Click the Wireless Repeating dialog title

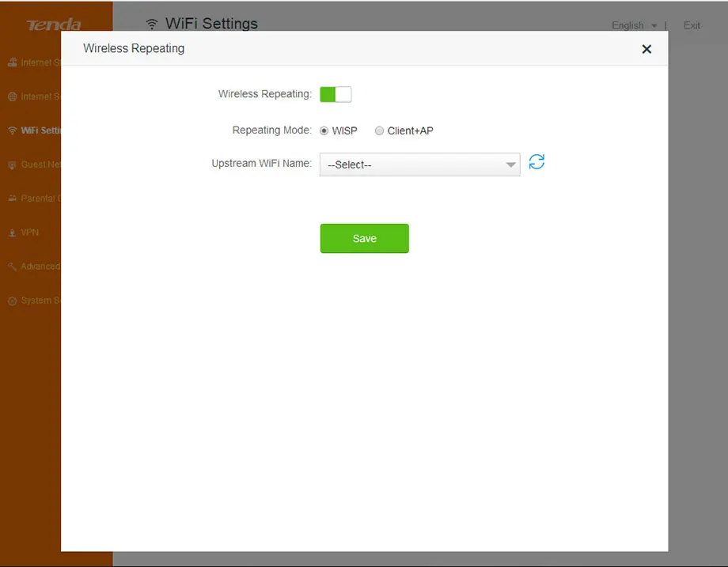click(134, 48)
